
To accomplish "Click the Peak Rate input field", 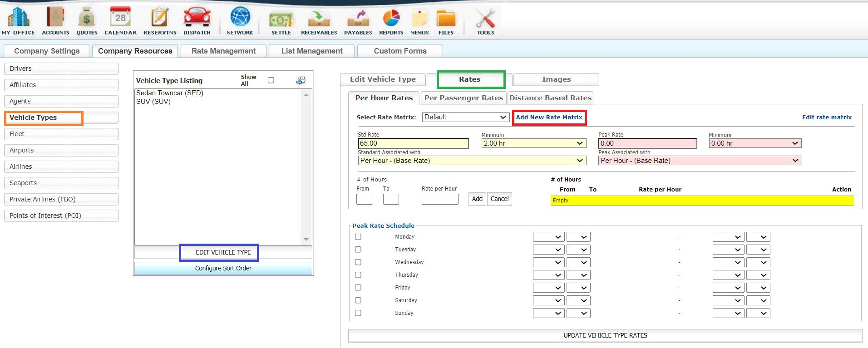I will [x=648, y=143].
